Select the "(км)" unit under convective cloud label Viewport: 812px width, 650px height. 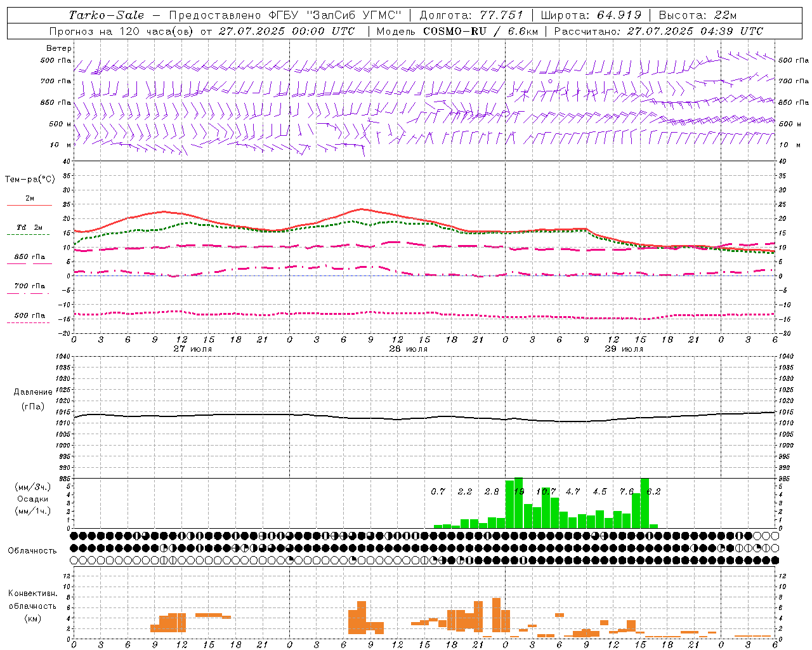(32, 618)
